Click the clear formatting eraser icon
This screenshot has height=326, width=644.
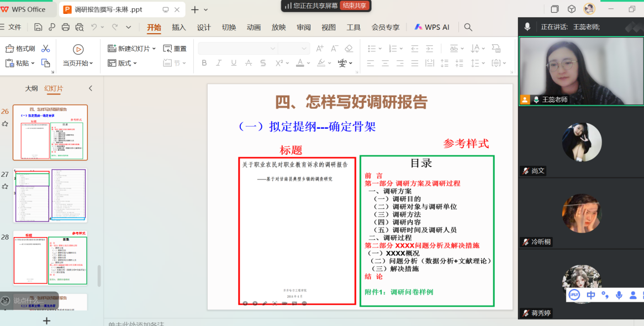pyautogui.click(x=349, y=49)
